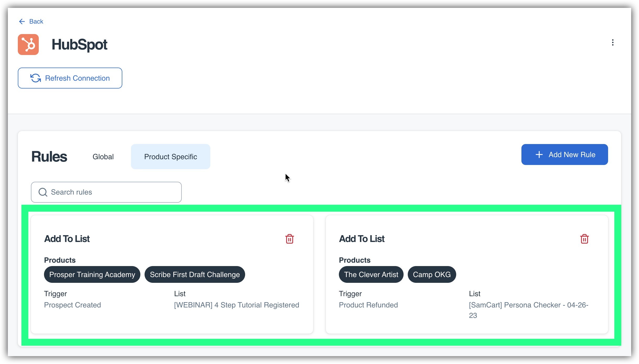Click the Refresh Connection button
Screen dimensions: 639x364
[70, 78]
